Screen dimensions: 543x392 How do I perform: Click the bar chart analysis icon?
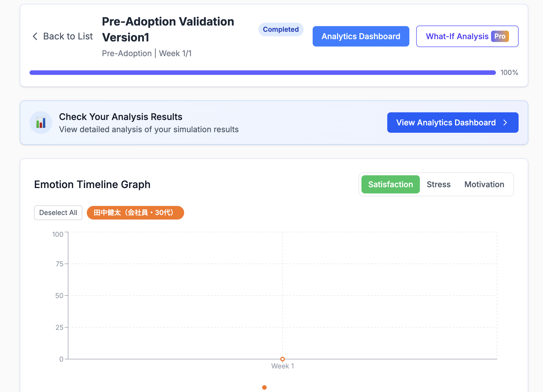(41, 123)
